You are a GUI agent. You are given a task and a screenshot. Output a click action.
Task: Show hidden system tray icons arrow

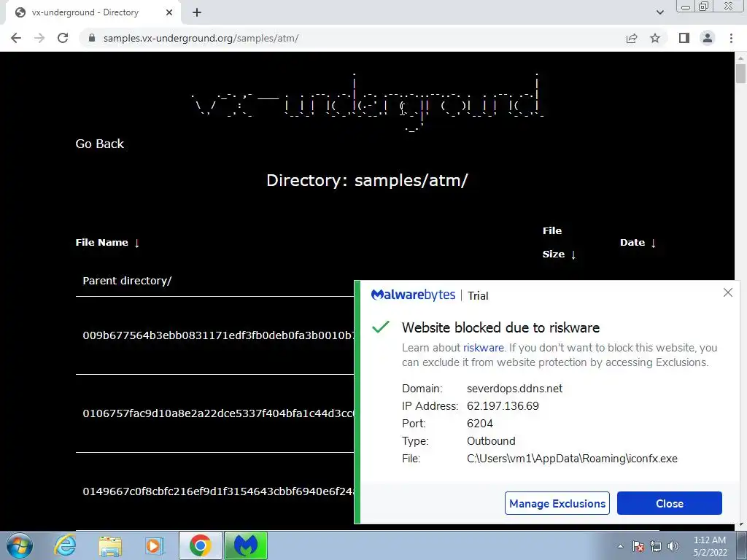coord(620,546)
